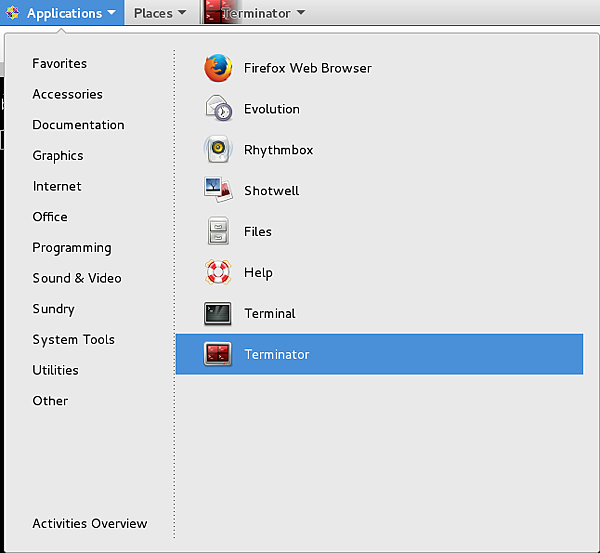Select the Documentation category
Image resolution: width=600 pixels, height=553 pixels.
78,125
